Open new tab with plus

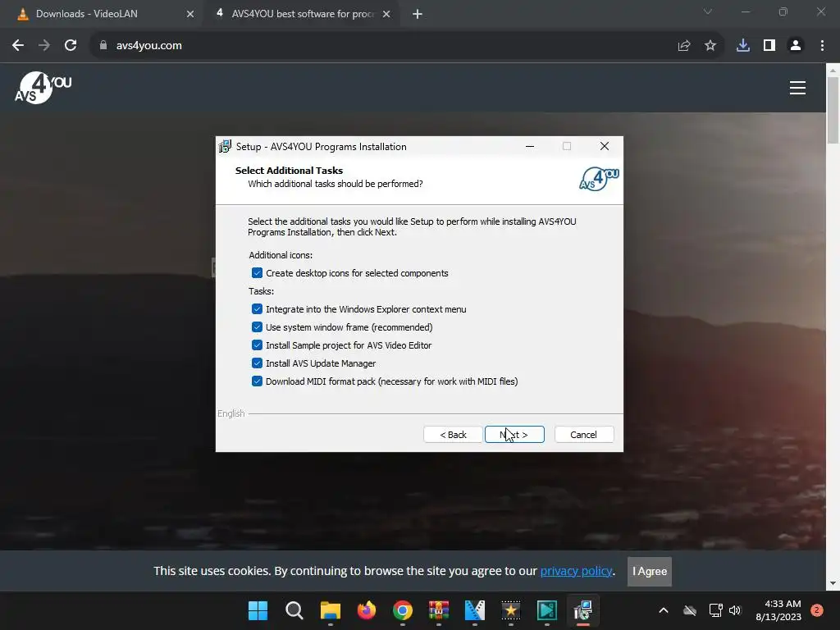coord(418,14)
